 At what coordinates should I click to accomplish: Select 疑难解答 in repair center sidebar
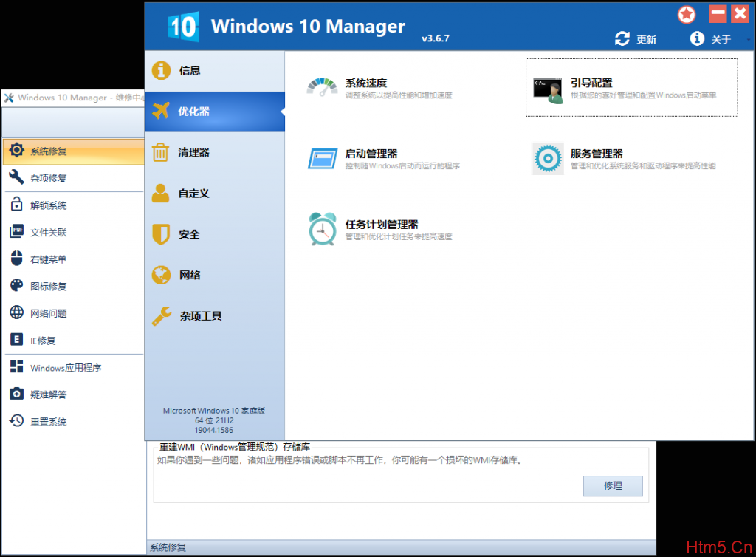(x=73, y=395)
